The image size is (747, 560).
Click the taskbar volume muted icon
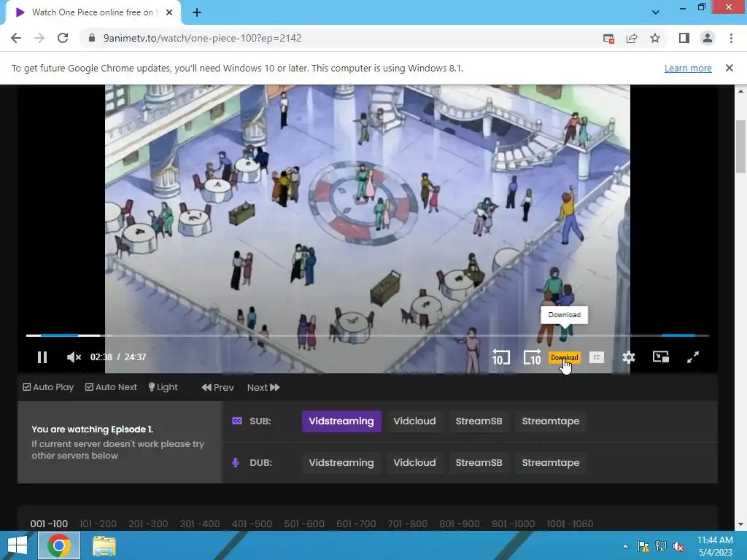coord(678,546)
